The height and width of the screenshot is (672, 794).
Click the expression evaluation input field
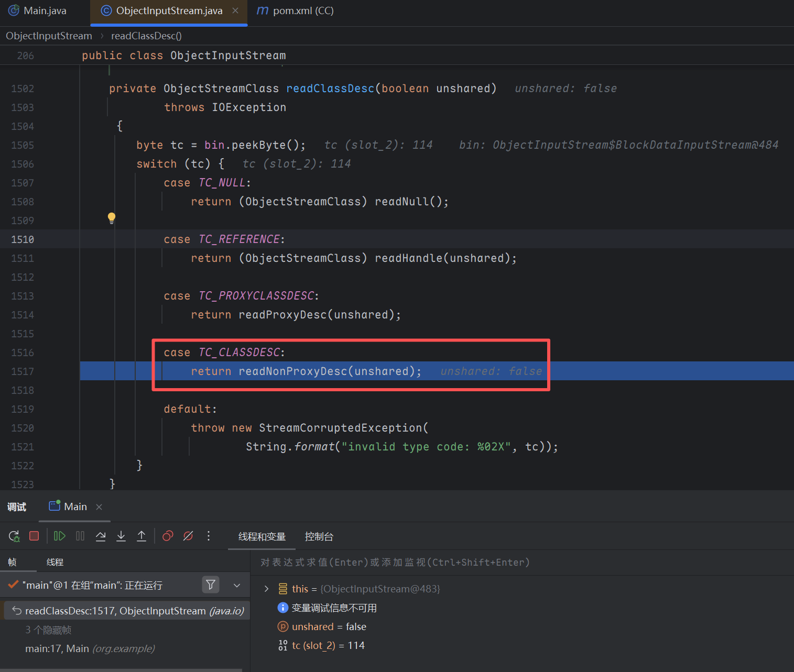472,562
